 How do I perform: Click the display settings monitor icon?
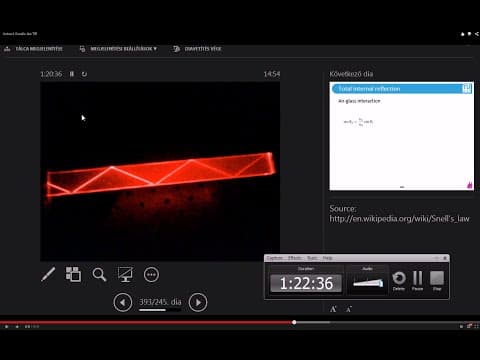click(82, 49)
